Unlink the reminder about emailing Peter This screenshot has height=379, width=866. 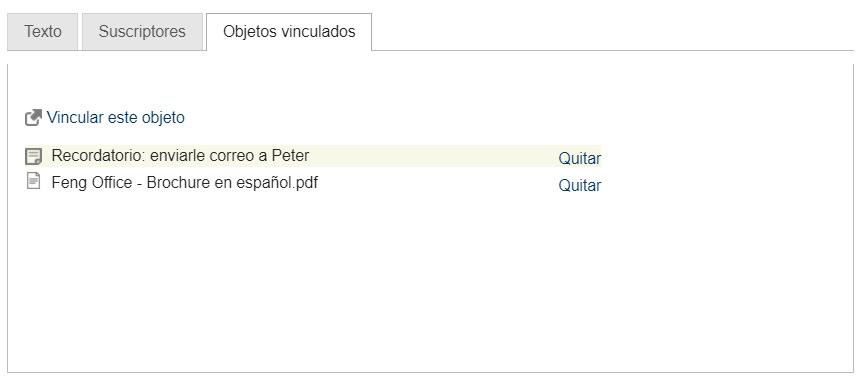[579, 158]
